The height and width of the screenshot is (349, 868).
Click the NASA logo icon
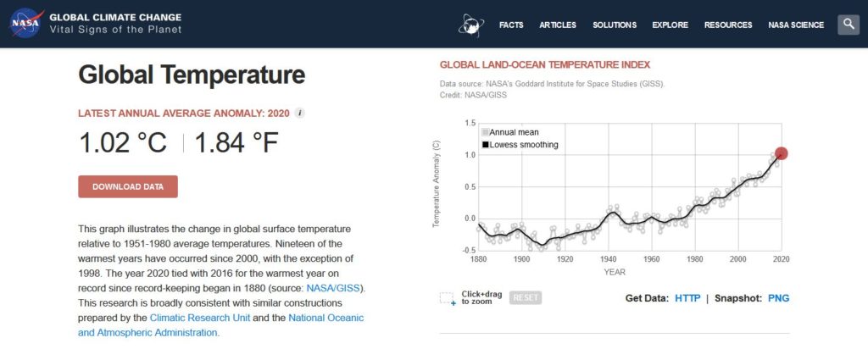pyautogui.click(x=24, y=24)
